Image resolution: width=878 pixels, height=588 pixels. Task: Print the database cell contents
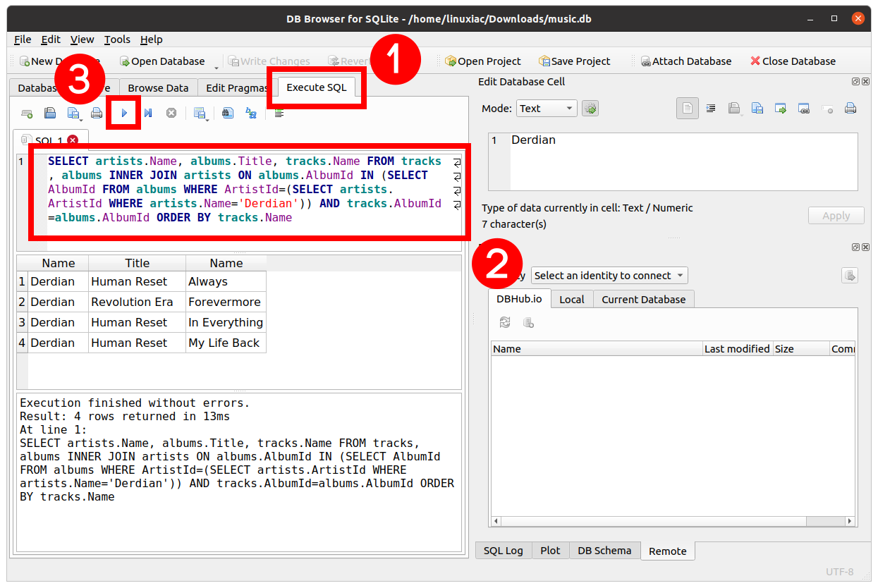851,108
